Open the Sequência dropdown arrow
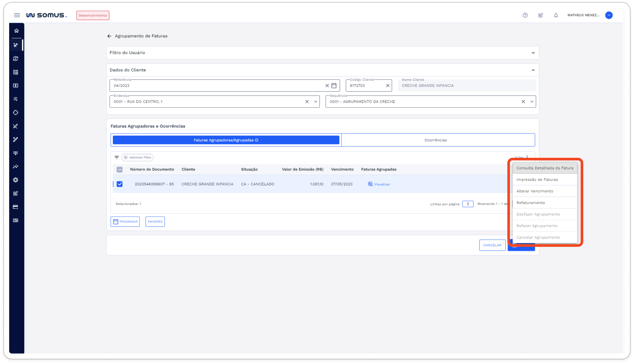 point(532,101)
